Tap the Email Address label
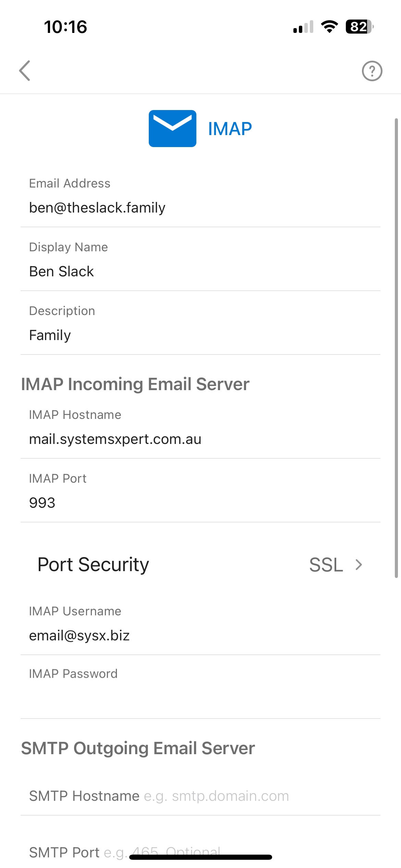This screenshot has height=868, width=401. (70, 183)
